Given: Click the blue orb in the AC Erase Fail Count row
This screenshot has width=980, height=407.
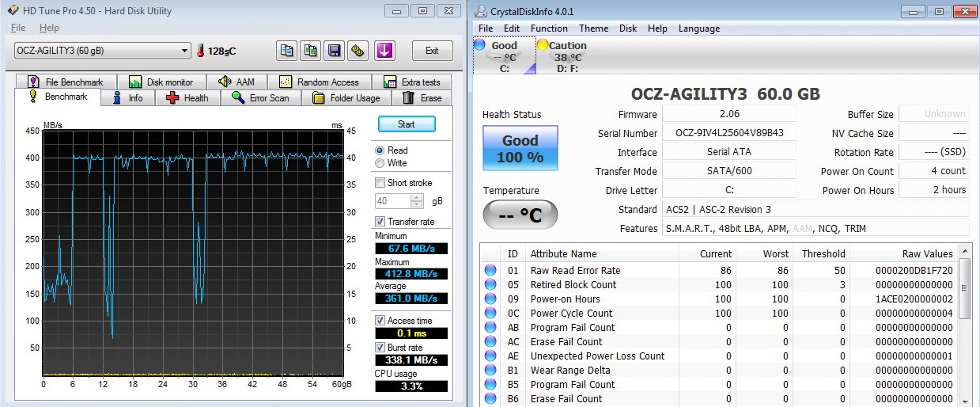Looking at the screenshot, I should pyautogui.click(x=490, y=342).
